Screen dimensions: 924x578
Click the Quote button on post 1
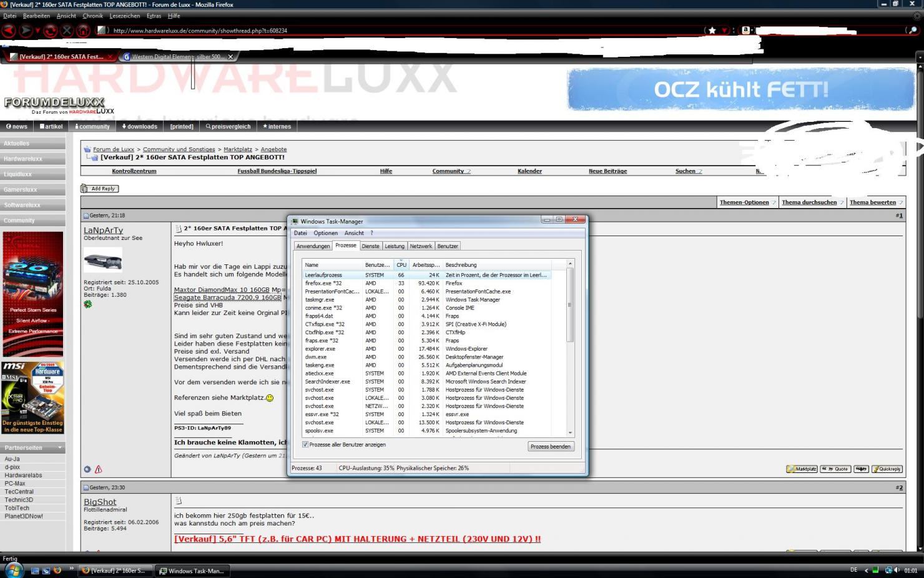click(x=835, y=469)
